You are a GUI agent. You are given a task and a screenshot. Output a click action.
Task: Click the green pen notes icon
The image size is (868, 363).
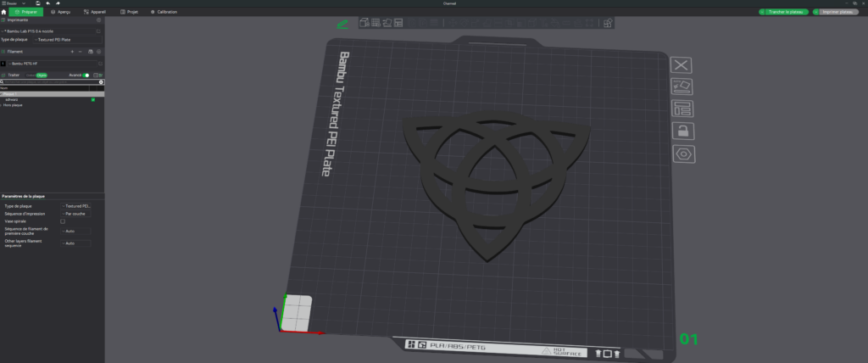(x=342, y=24)
